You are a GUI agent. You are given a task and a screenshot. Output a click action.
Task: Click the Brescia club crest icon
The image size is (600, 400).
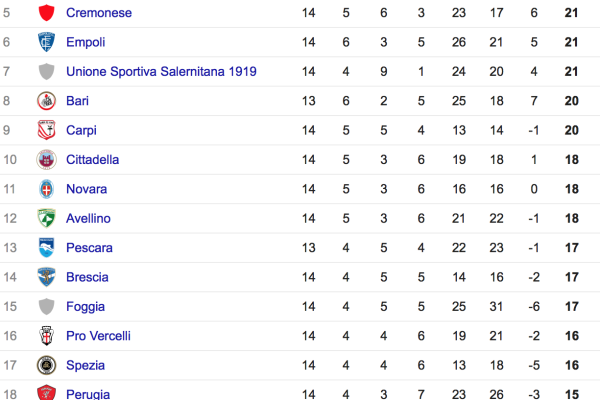pyautogui.click(x=45, y=277)
